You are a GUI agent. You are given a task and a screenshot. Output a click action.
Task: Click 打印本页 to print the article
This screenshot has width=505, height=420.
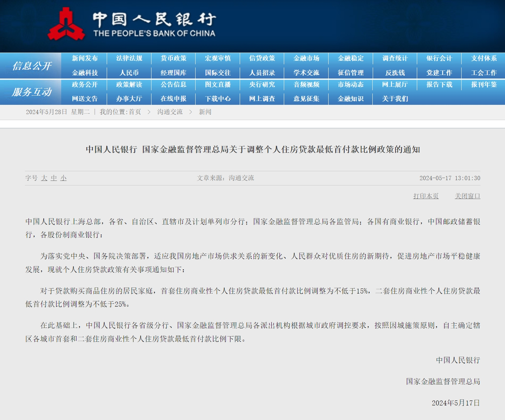point(425,196)
